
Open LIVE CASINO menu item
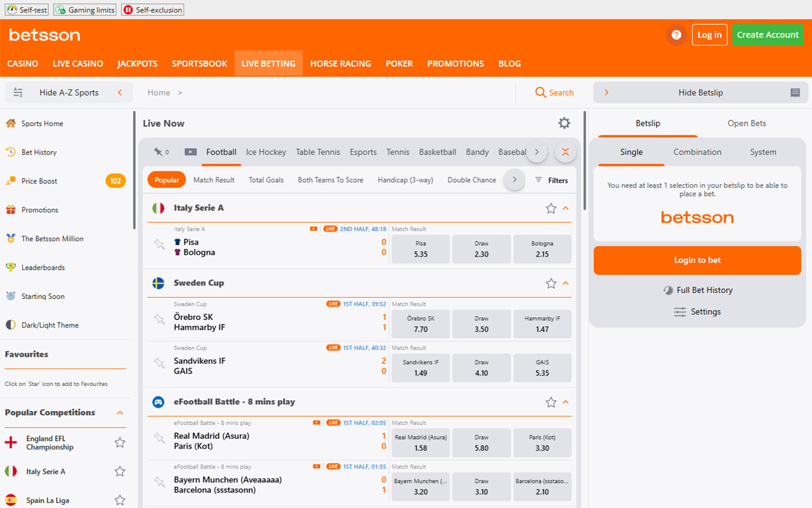[78, 63]
